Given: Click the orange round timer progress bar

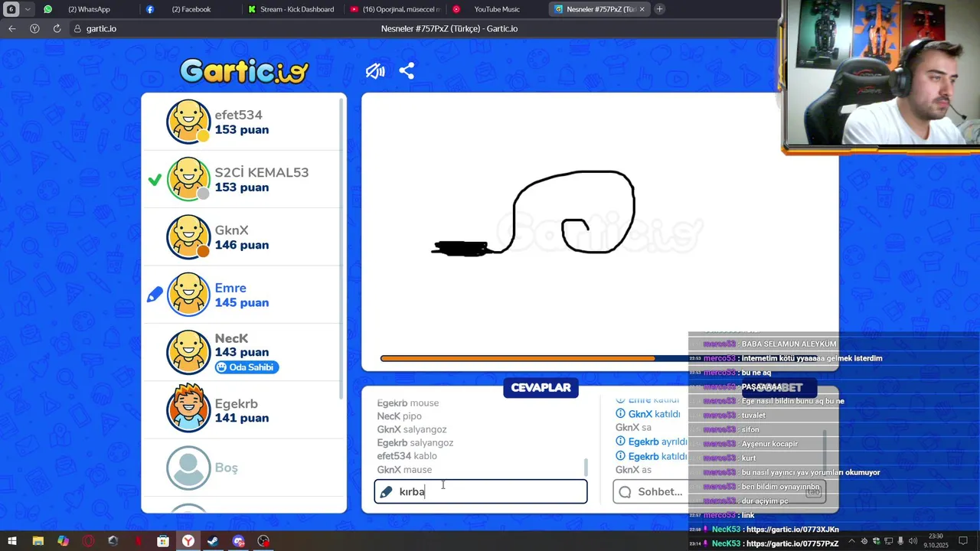Looking at the screenshot, I should [518, 358].
